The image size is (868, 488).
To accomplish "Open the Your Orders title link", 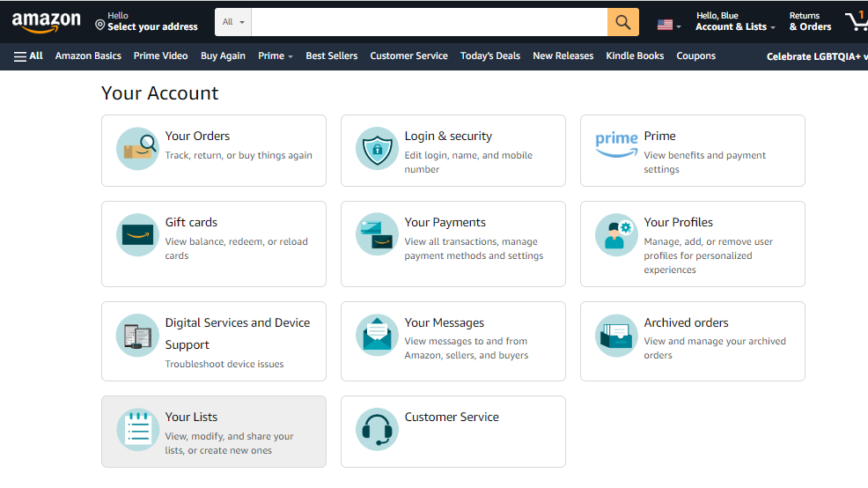I will click(197, 137).
